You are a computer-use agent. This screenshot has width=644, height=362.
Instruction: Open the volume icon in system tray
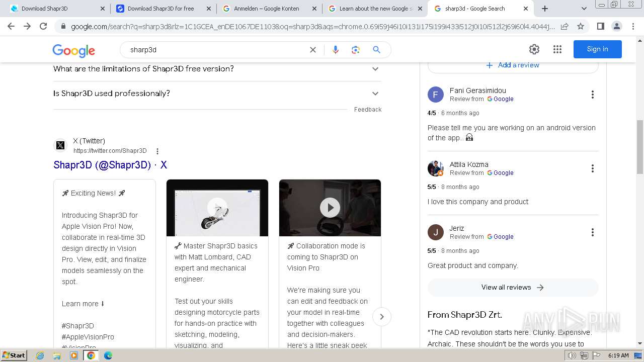click(572, 355)
